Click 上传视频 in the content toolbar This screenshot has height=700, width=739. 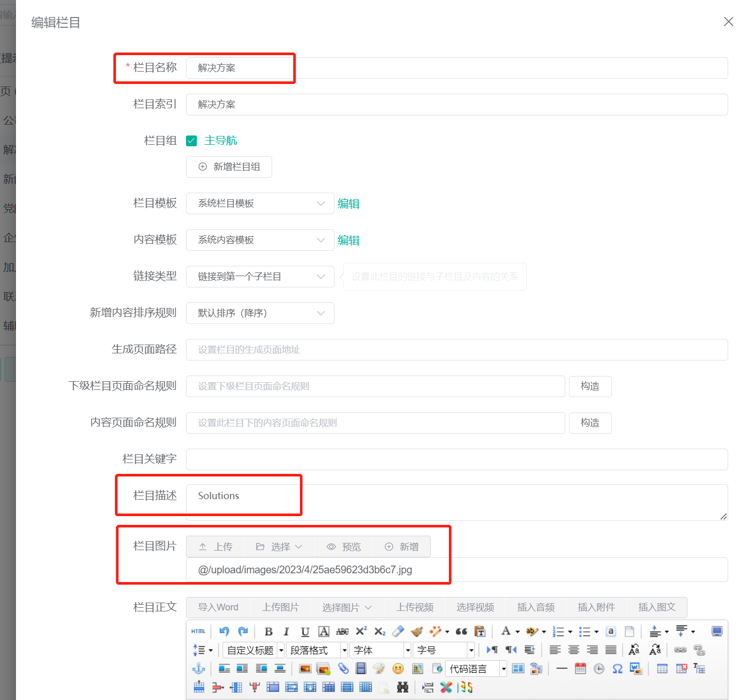point(414,607)
